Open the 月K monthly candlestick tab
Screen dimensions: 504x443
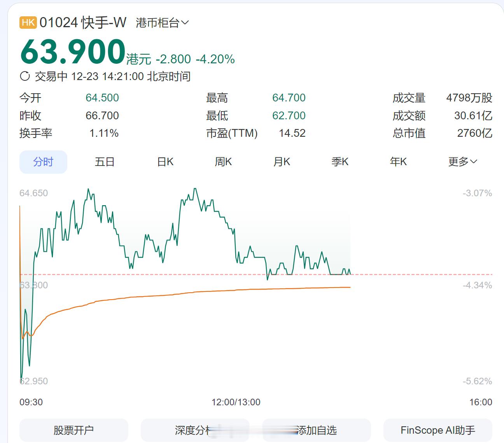pyautogui.click(x=282, y=162)
